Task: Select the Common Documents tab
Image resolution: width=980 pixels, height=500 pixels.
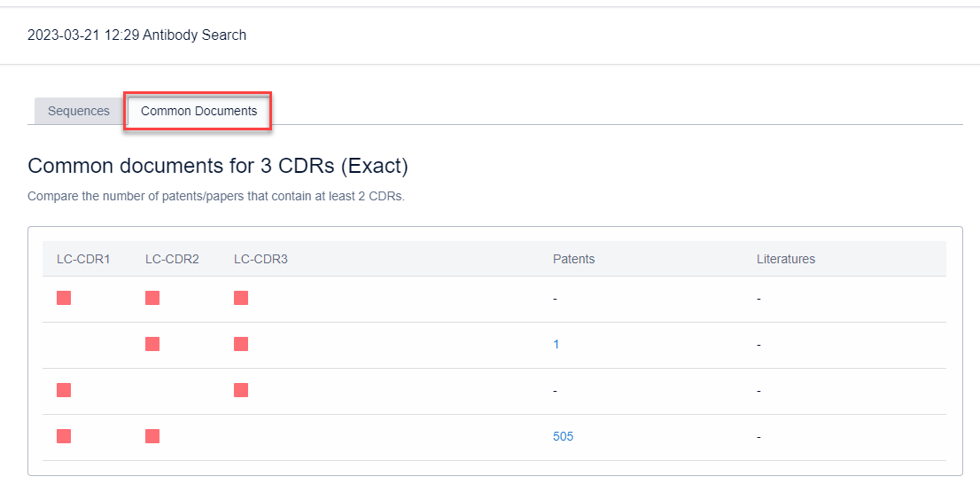Action: point(198,111)
